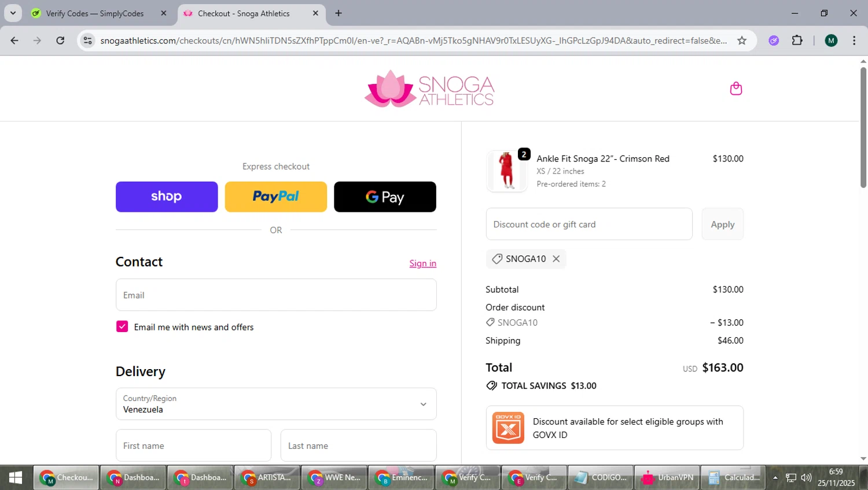
Task: Click the address bar URL
Action: pos(413,40)
